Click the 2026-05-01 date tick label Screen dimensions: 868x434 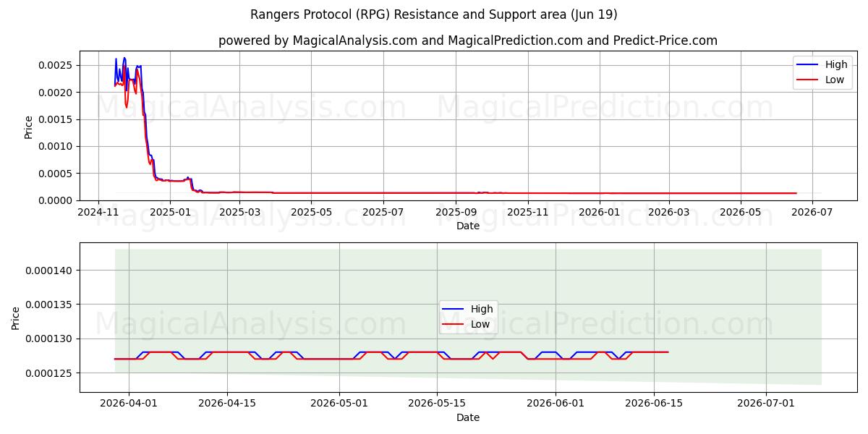tap(339, 404)
